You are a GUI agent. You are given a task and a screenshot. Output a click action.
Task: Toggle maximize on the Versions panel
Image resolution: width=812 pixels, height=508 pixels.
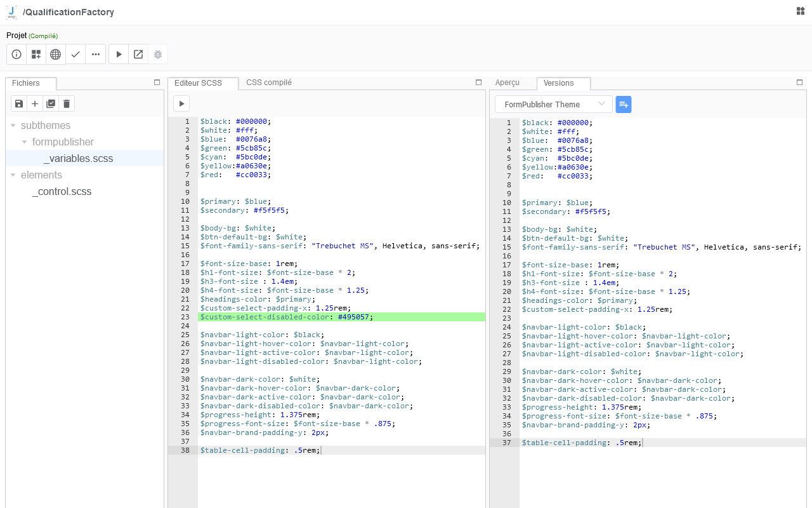coord(799,82)
